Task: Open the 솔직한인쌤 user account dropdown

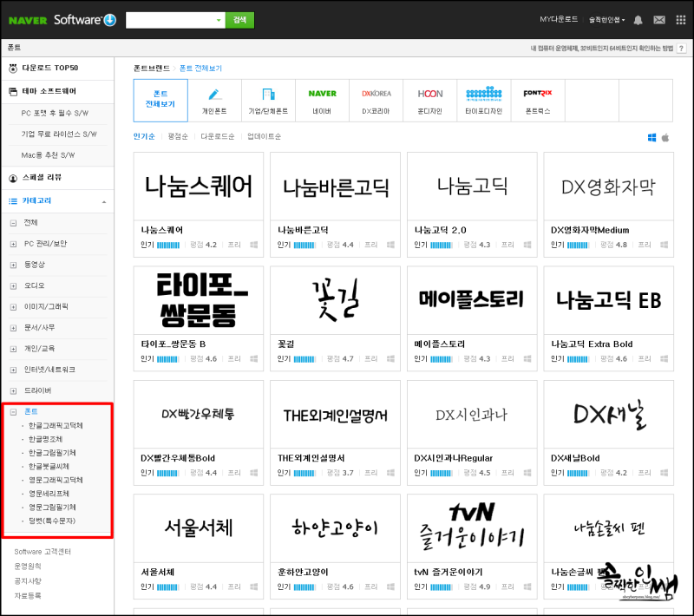Action: point(606,20)
